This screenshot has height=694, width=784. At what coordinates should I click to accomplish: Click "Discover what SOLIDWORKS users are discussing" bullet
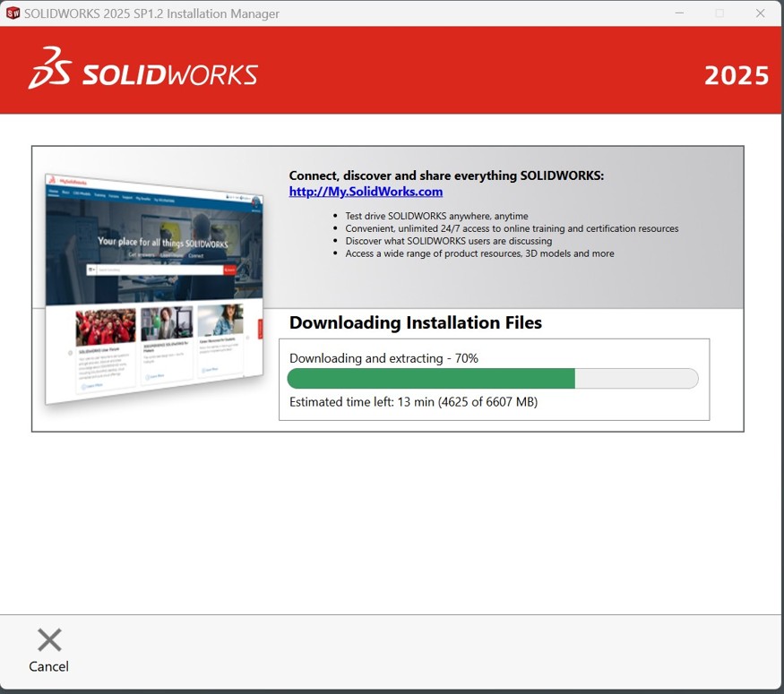(x=449, y=241)
